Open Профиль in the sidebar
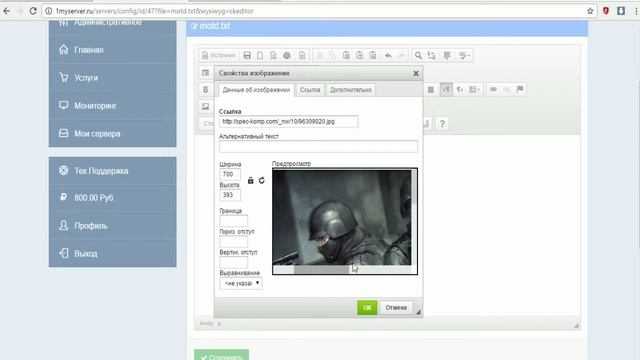The width and height of the screenshot is (640, 360). pos(113,226)
